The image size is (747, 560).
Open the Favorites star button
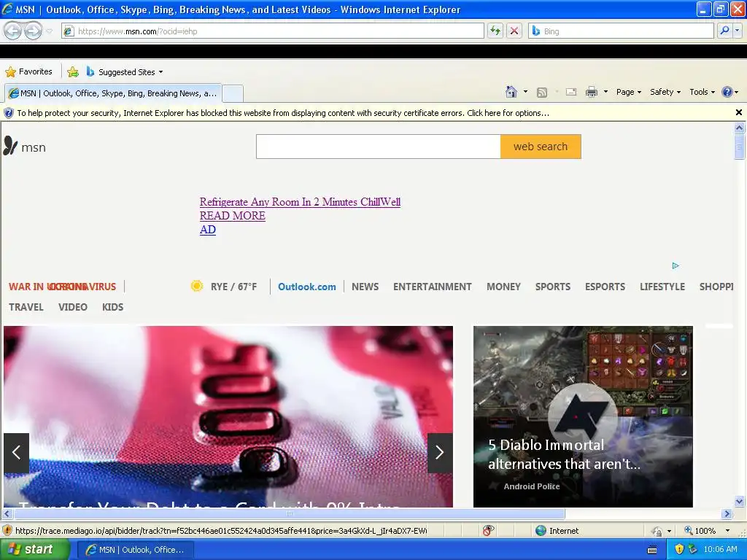28,72
